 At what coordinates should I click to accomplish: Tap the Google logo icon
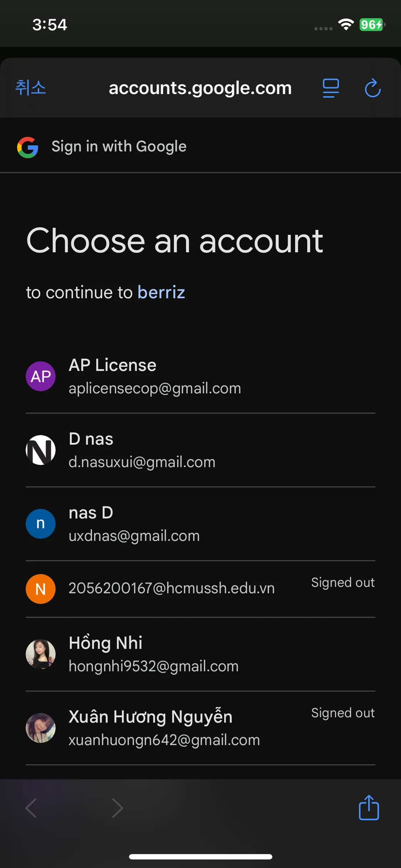[28, 147]
